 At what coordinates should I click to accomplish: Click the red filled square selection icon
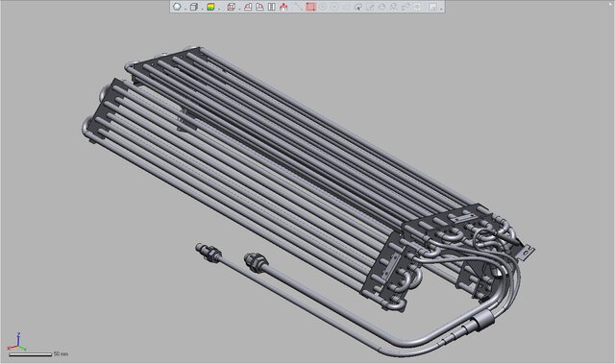(310, 7)
